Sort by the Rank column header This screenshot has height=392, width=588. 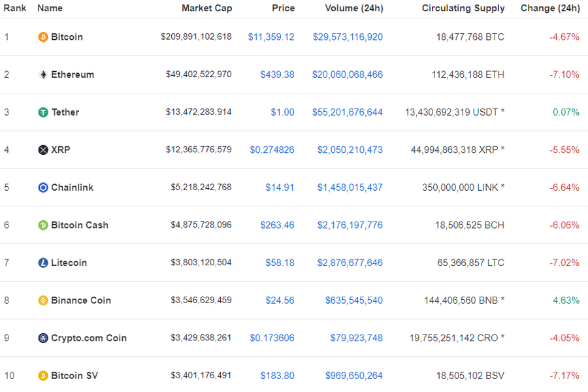(x=14, y=8)
